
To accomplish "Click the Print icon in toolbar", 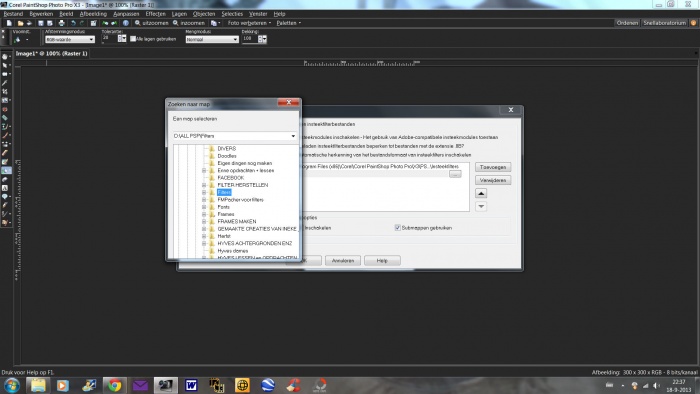I will pos(62,23).
